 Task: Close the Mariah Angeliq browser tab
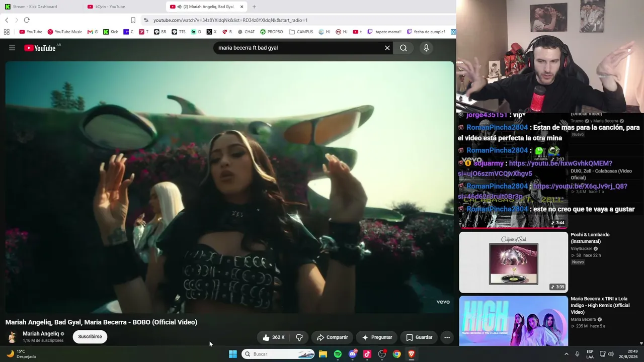click(x=242, y=7)
